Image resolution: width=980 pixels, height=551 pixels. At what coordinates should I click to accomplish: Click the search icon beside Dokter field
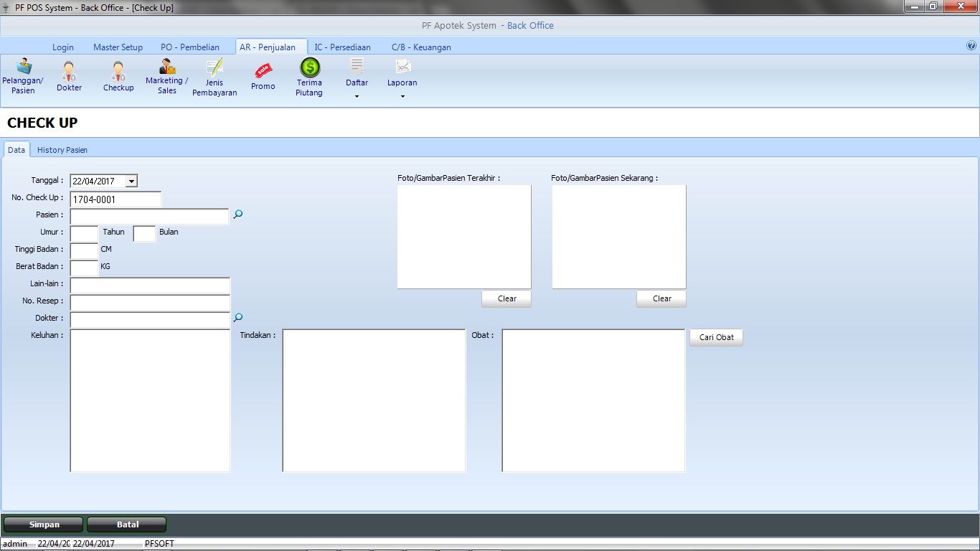(x=238, y=318)
